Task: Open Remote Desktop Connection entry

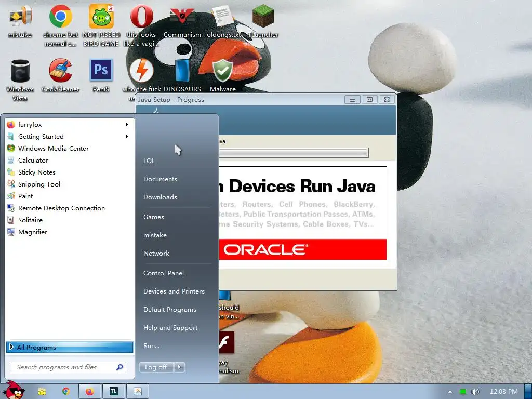Action: (70, 208)
